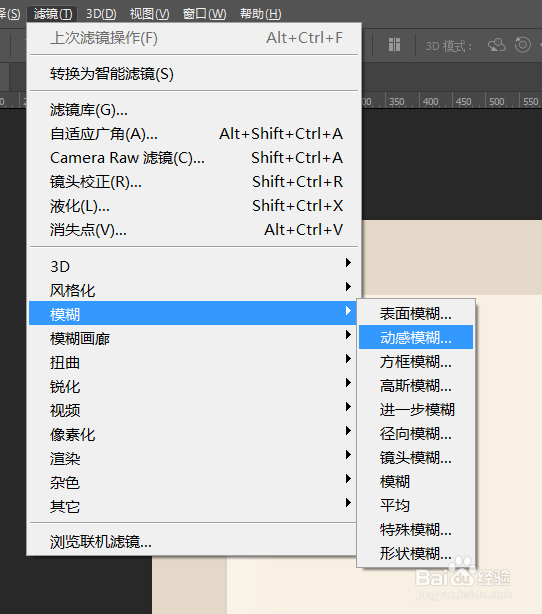
Task: Expand the 扭曲 Distort submenu
Action: point(193,363)
